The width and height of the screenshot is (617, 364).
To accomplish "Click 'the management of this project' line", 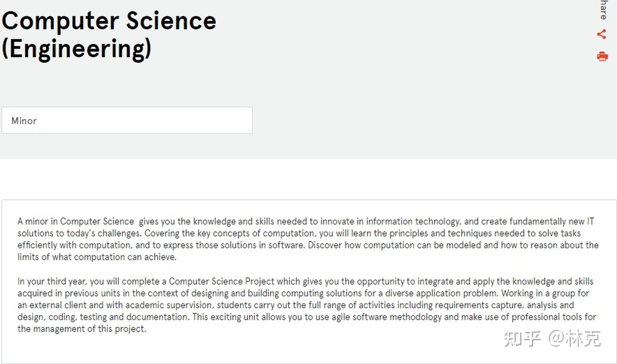I will (82, 329).
